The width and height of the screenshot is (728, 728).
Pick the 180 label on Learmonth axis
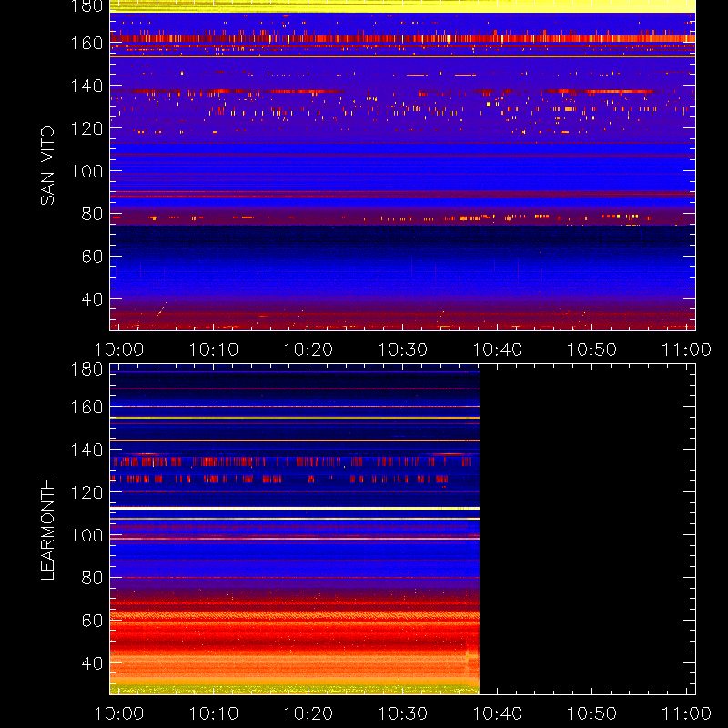(x=86, y=369)
